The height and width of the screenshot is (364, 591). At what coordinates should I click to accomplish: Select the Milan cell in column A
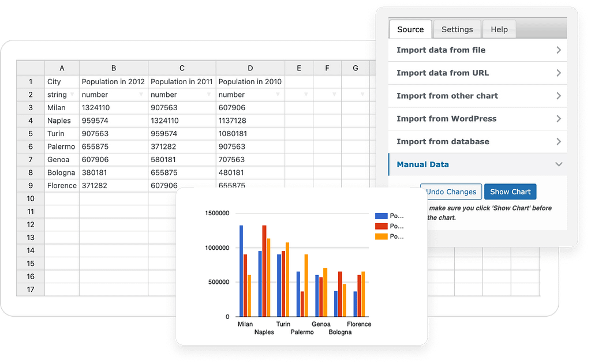tap(62, 108)
